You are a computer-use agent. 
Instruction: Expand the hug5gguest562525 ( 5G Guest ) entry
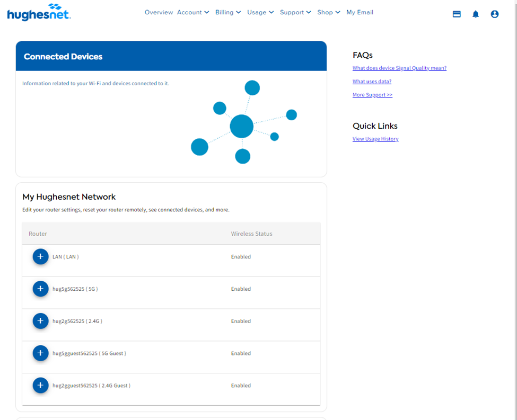pos(40,353)
